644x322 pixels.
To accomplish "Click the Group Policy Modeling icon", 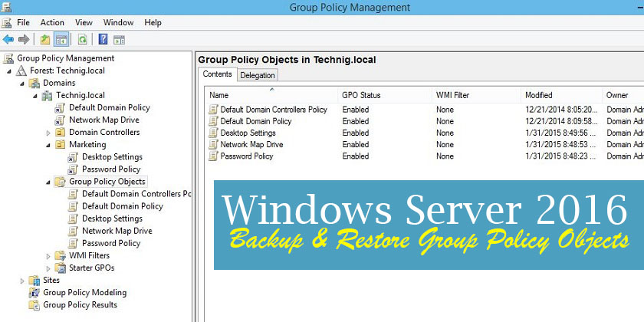I will (34, 292).
